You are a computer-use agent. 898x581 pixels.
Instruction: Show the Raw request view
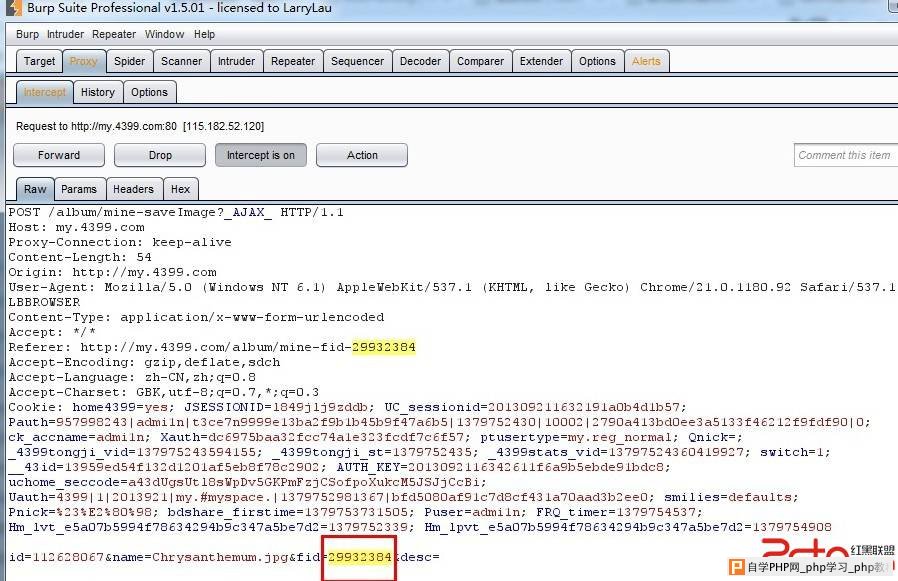click(35, 189)
